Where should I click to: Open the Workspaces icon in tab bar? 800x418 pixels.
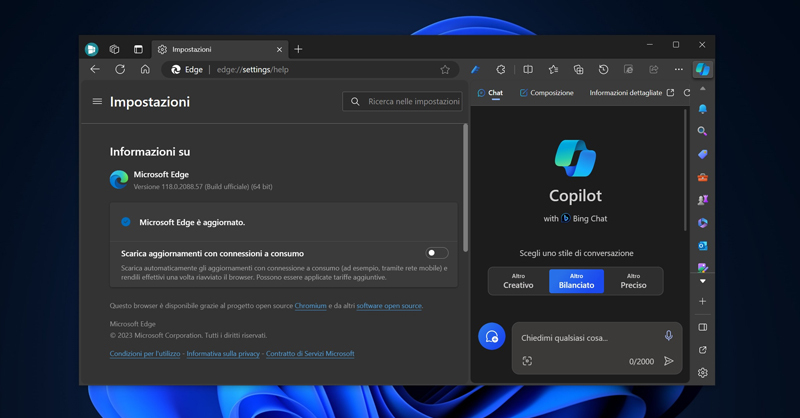click(114, 49)
